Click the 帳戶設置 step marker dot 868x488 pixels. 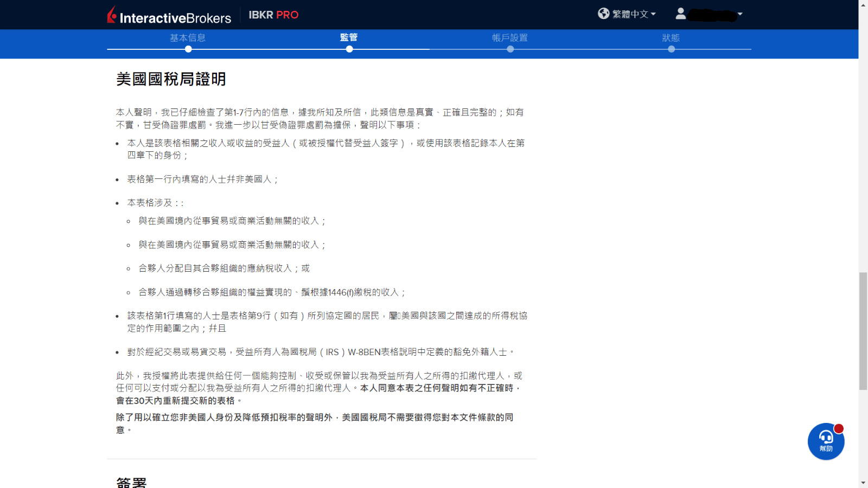[x=510, y=49]
